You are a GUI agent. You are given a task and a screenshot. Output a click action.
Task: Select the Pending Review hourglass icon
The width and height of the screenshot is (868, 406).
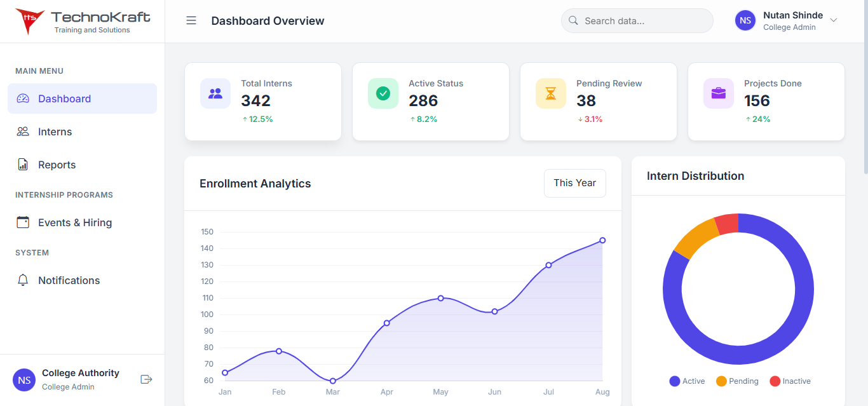pyautogui.click(x=551, y=93)
